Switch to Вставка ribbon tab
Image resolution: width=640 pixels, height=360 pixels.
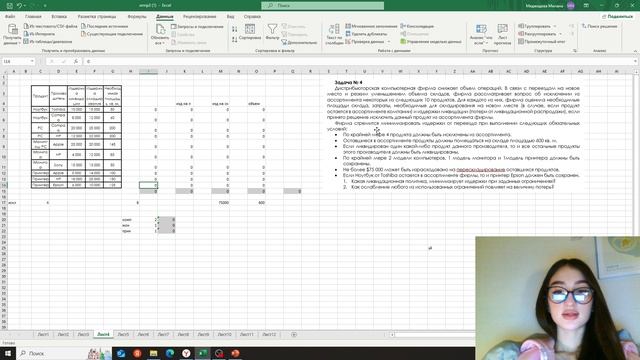click(59, 17)
